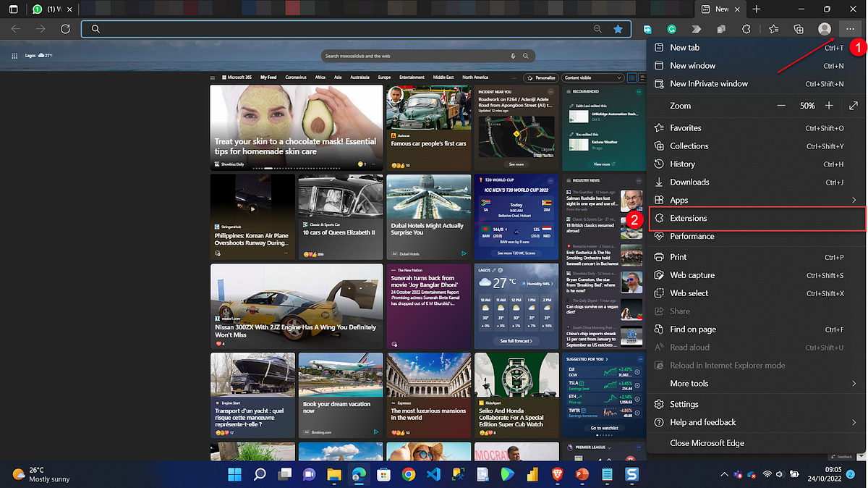Viewport: 868px width, 488px height.
Task: Launch Visual Studio Code from taskbar
Action: click(433, 475)
